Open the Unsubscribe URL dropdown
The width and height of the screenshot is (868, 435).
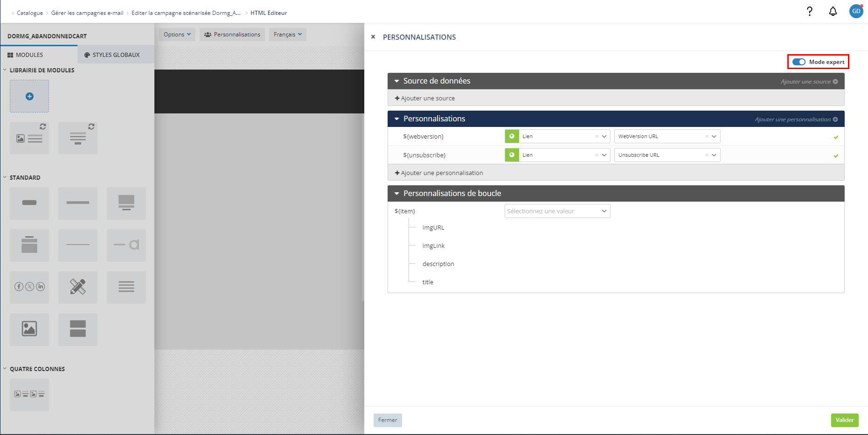[667, 155]
